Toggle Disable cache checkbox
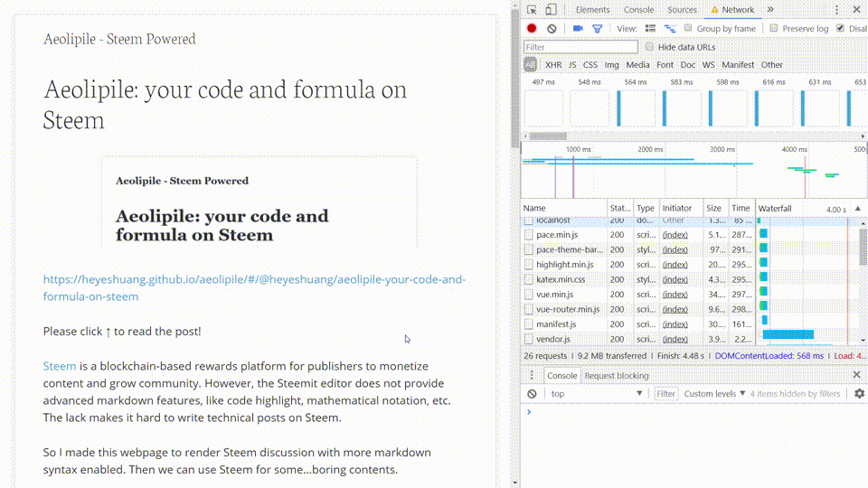 point(840,28)
